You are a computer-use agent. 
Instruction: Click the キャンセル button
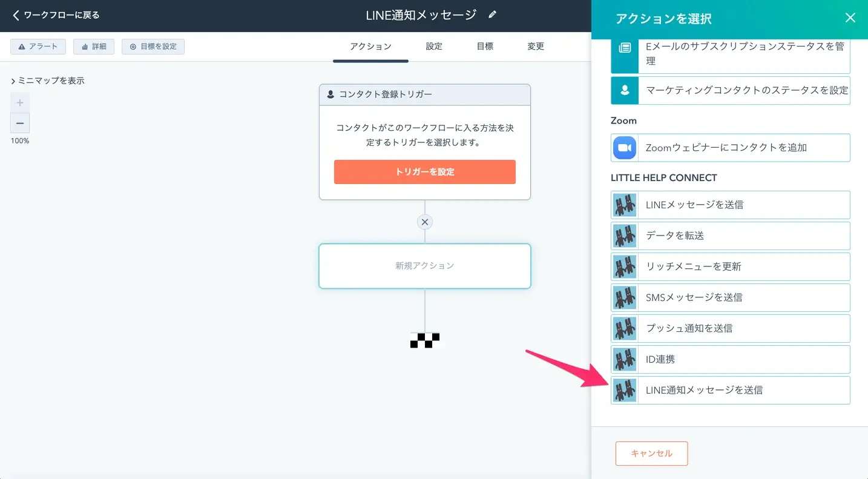coord(651,454)
